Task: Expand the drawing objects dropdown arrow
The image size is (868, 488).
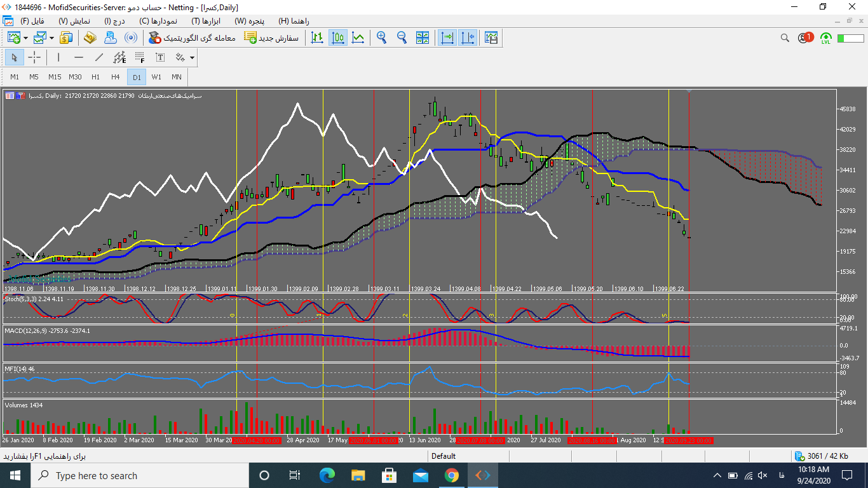Action: tap(192, 58)
